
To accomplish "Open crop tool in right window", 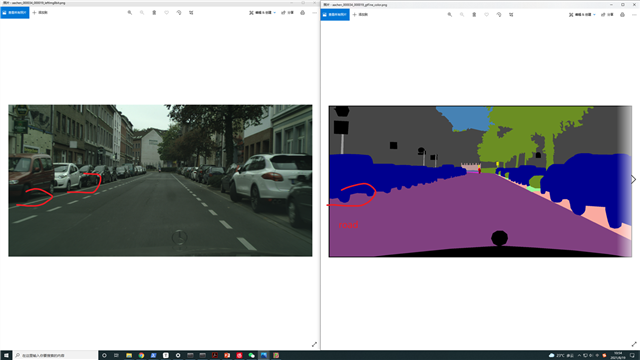I will click(x=511, y=15).
